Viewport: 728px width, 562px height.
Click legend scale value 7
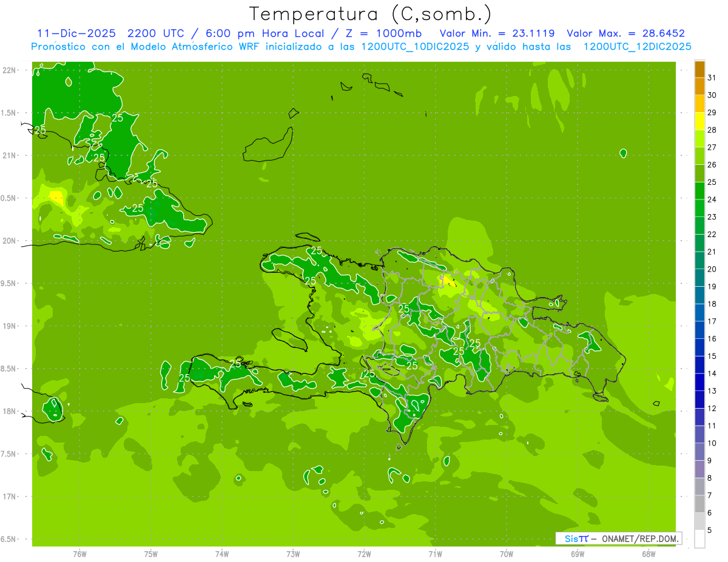(710, 496)
